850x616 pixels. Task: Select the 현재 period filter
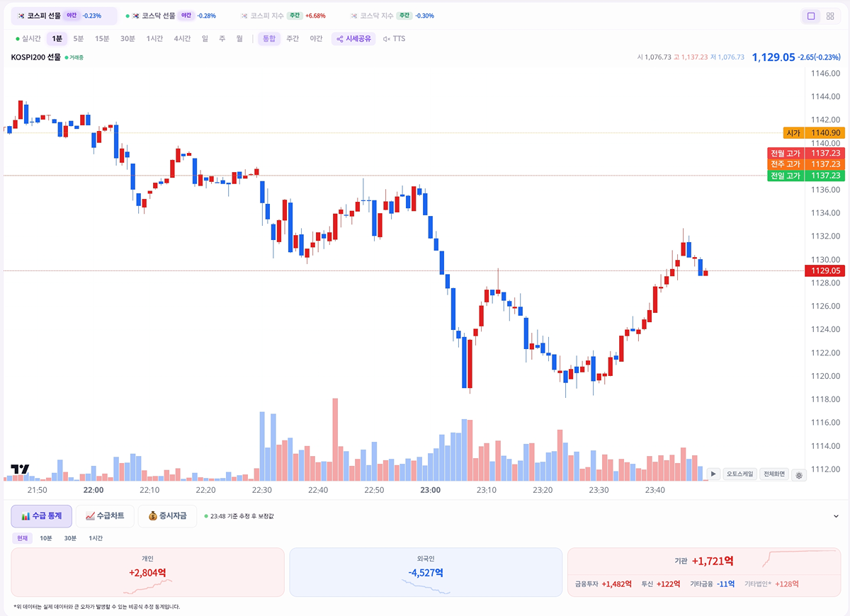coord(22,538)
